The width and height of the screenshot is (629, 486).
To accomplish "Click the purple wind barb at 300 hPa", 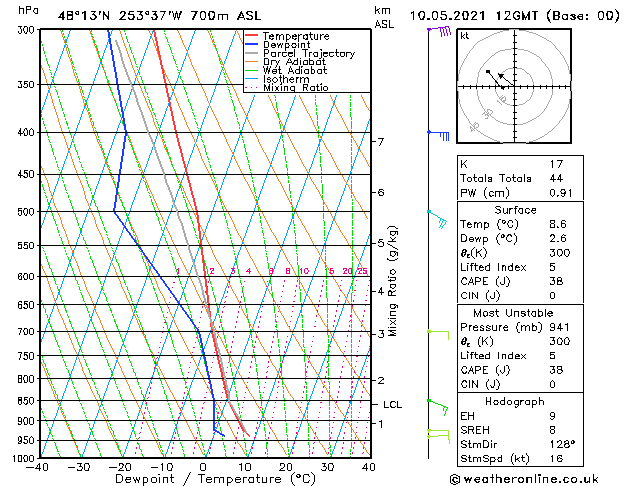I will [439, 31].
